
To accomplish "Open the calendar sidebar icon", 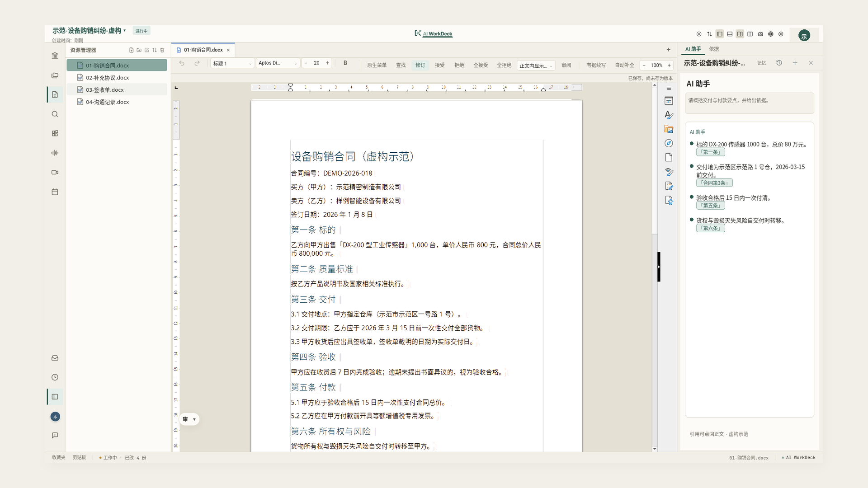I will tap(55, 192).
